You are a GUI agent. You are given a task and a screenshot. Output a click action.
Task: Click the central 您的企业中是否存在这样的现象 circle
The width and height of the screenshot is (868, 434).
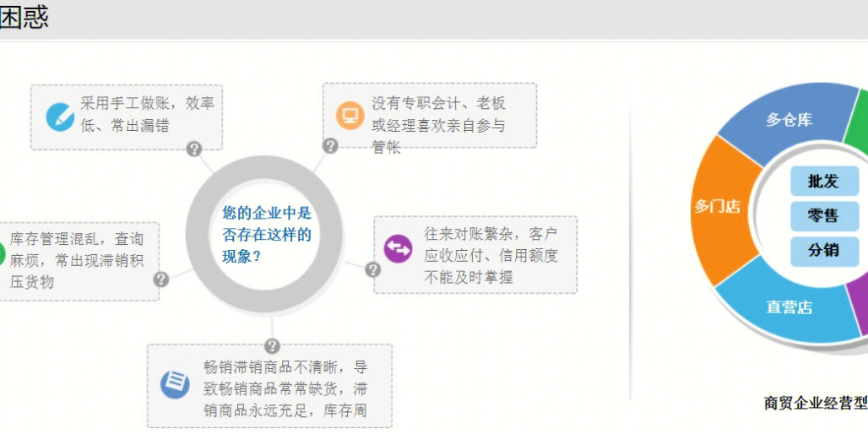(x=265, y=234)
